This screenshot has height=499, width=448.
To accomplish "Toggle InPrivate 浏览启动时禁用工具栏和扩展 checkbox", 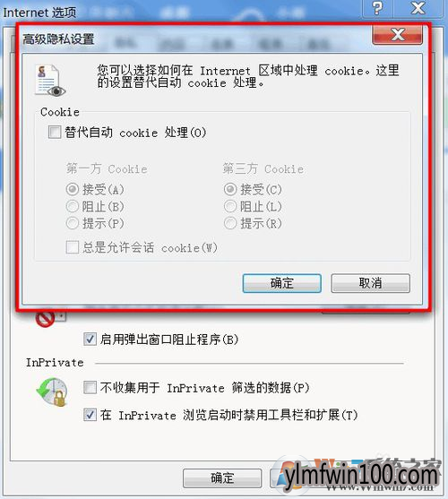I will coord(90,415).
